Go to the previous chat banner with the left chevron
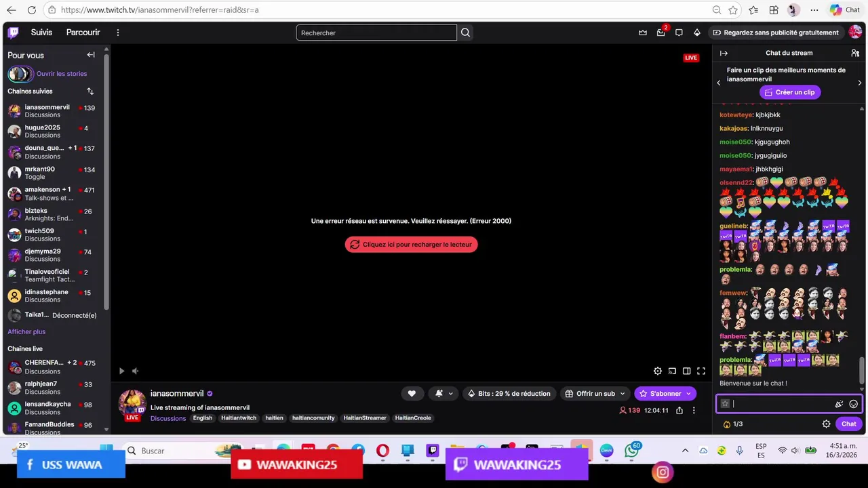This screenshot has width=868, height=488. pyautogui.click(x=719, y=83)
